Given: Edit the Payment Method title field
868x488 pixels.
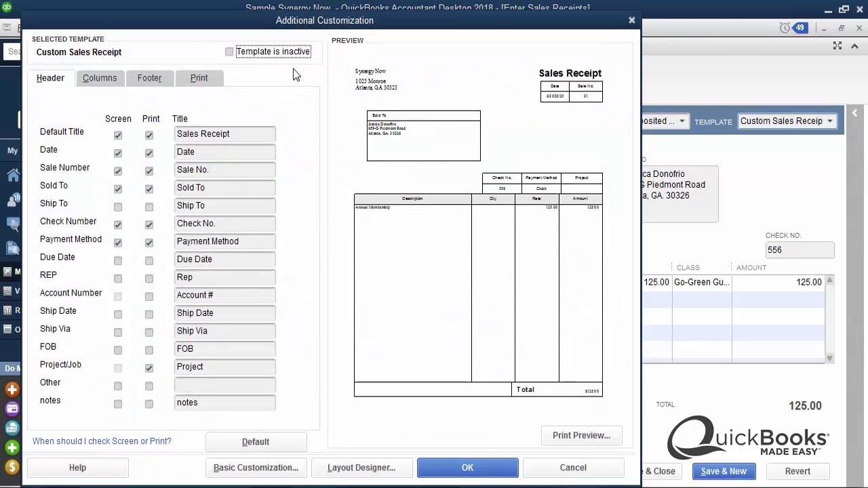Looking at the screenshot, I should point(224,242).
